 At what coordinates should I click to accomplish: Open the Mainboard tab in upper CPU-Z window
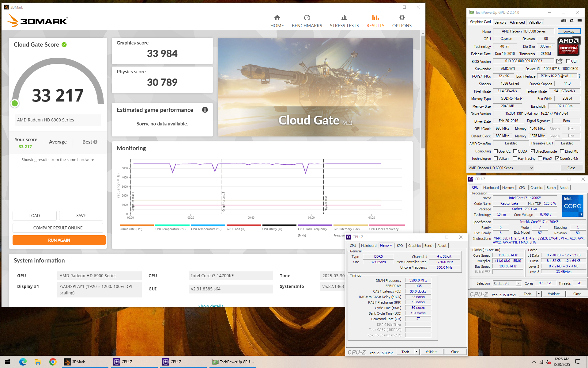pyautogui.click(x=491, y=188)
